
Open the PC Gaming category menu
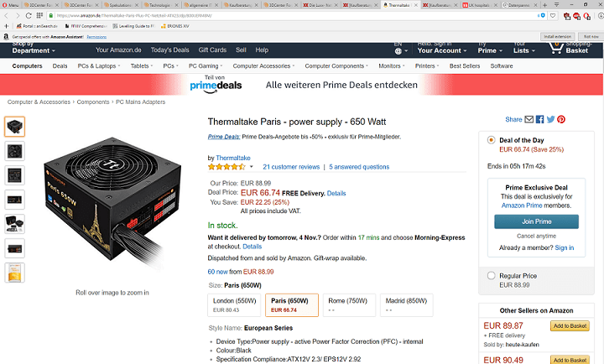206,66
